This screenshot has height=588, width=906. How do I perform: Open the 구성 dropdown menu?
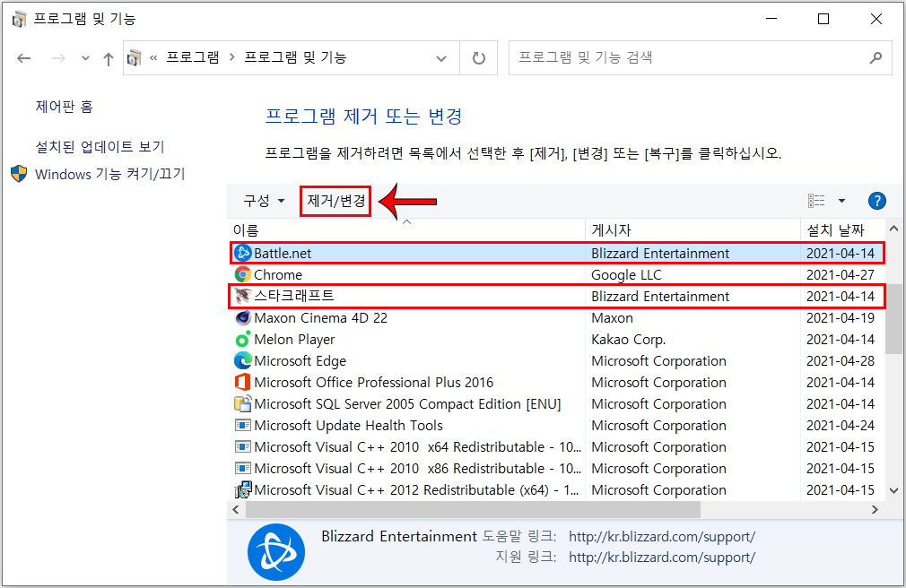point(264,201)
